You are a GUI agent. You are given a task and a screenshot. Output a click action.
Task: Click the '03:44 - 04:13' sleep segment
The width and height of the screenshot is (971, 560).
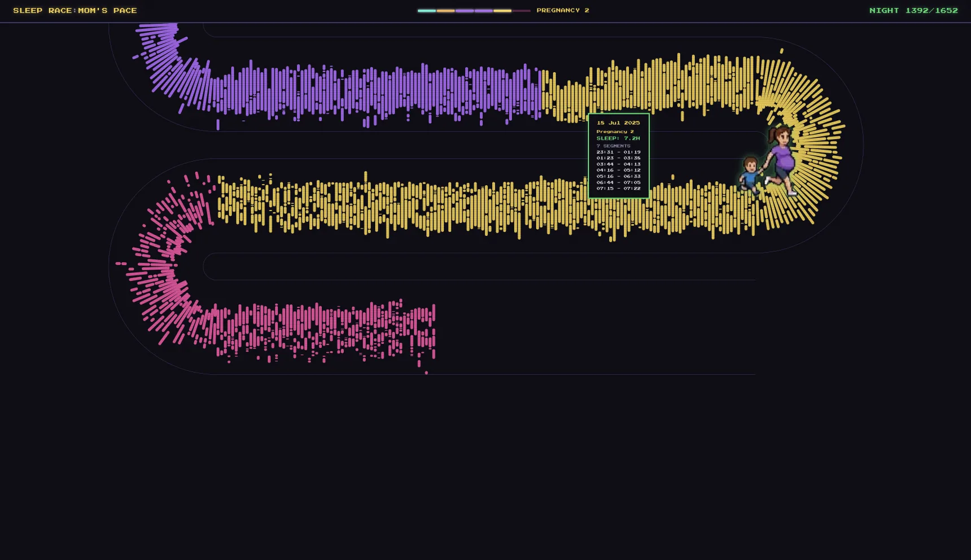[618, 164]
